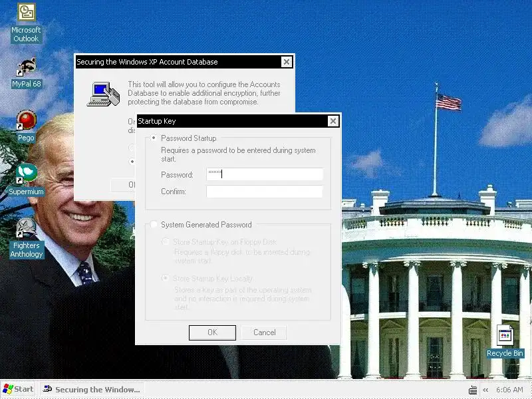Viewport: 532px width, 399px height.
Task: Select the Pego desktop shortcut
Action: coord(26,126)
